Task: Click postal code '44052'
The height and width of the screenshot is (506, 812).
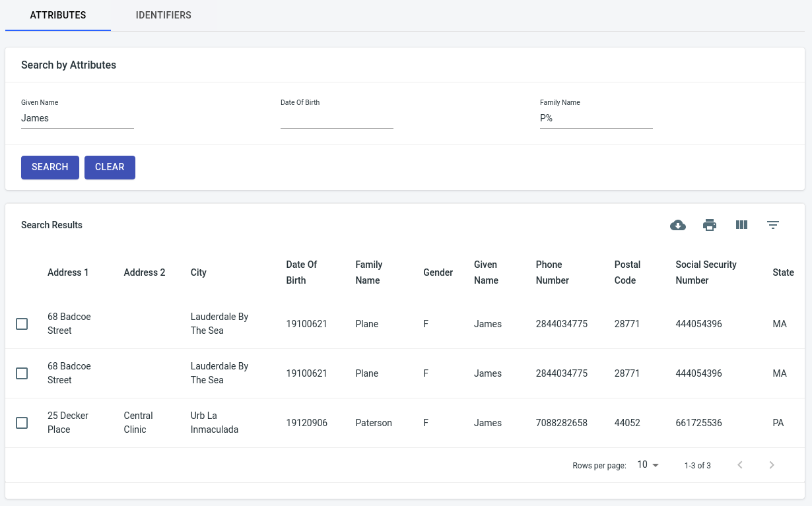Action: tap(627, 423)
